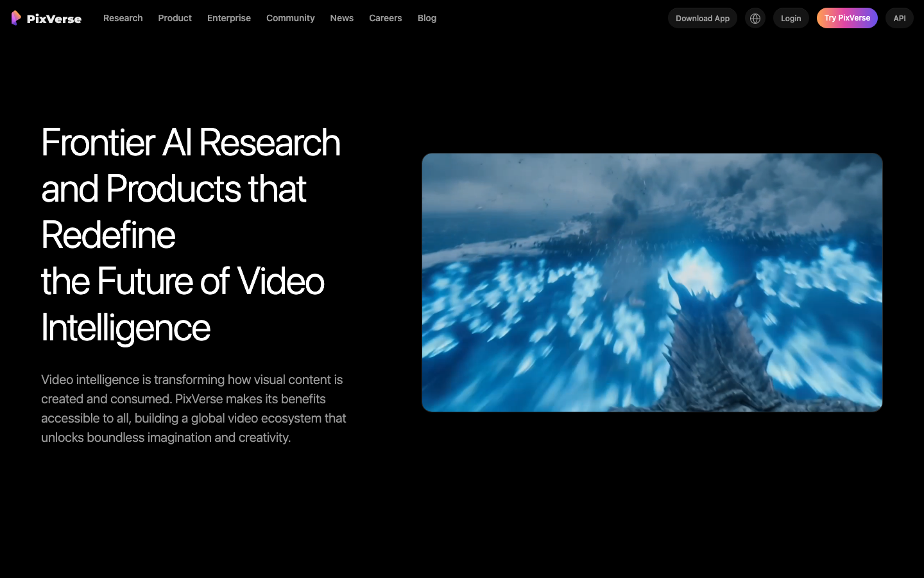Open the API button in header

click(899, 18)
